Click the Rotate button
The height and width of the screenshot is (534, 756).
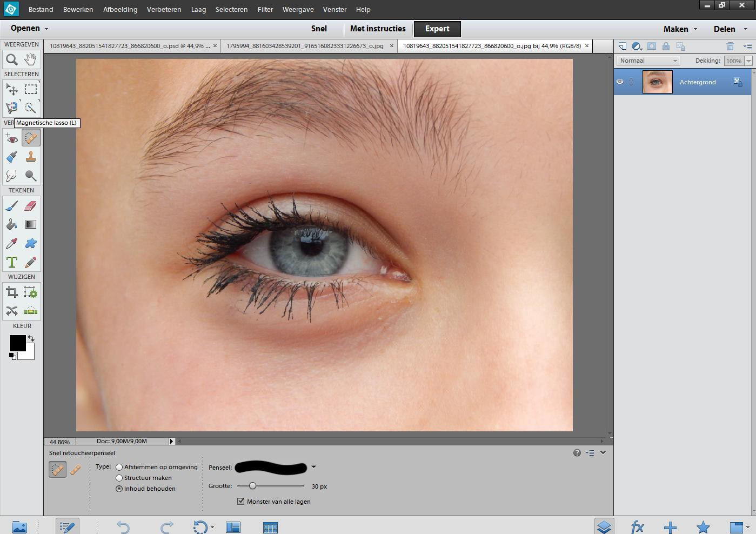200,527
